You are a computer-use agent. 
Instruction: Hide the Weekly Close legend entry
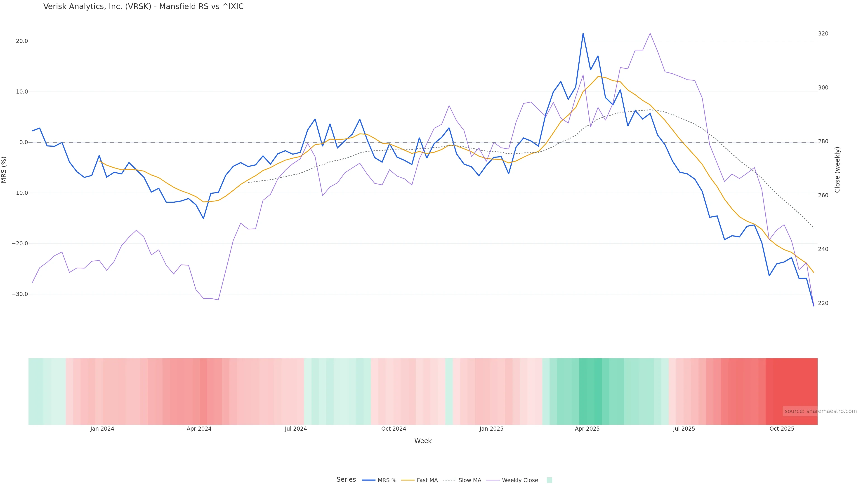520,480
